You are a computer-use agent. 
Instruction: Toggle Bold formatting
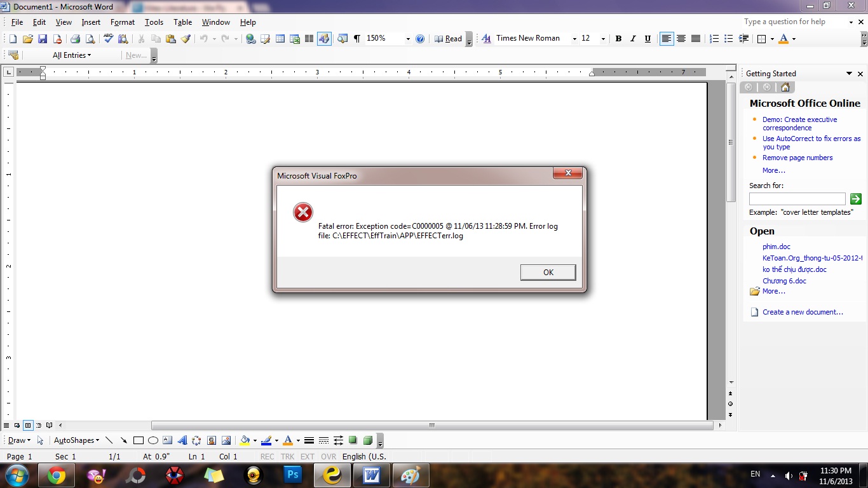tap(618, 39)
